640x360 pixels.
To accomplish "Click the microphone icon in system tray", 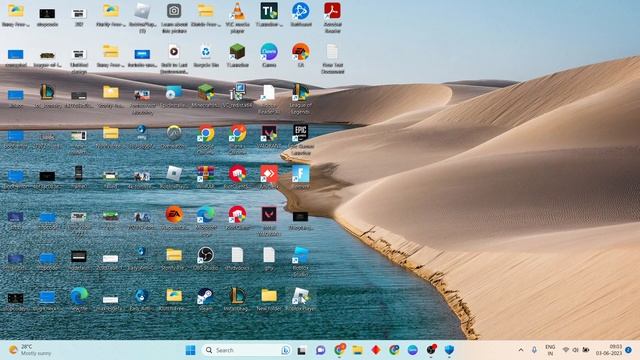I will pyautogui.click(x=534, y=350).
